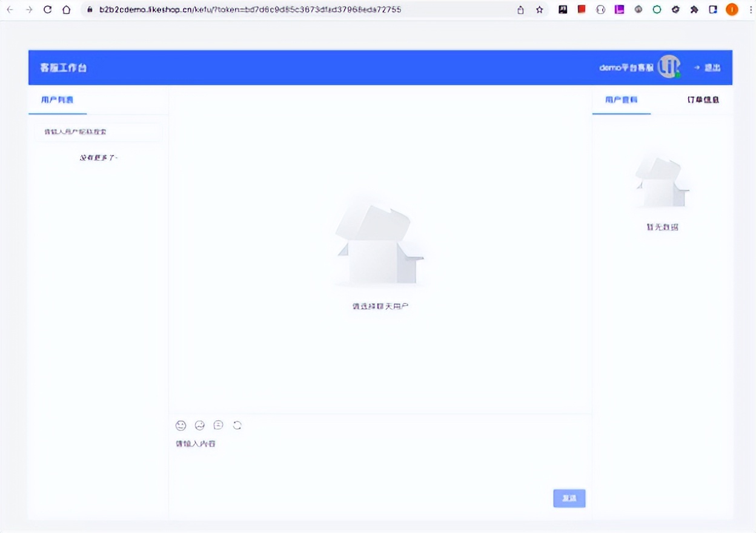Viewport: 756px width, 533px height.
Task: Click the demo platform service avatar
Action: point(669,67)
